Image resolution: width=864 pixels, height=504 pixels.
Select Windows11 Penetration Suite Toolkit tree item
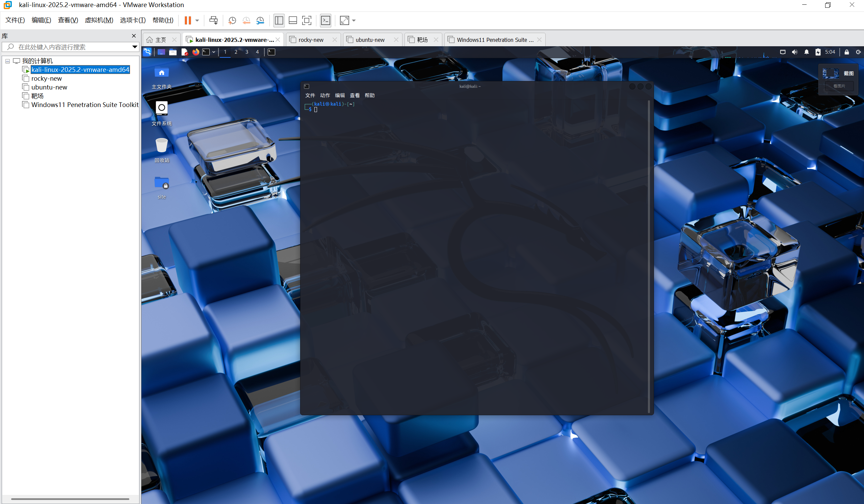pos(85,105)
